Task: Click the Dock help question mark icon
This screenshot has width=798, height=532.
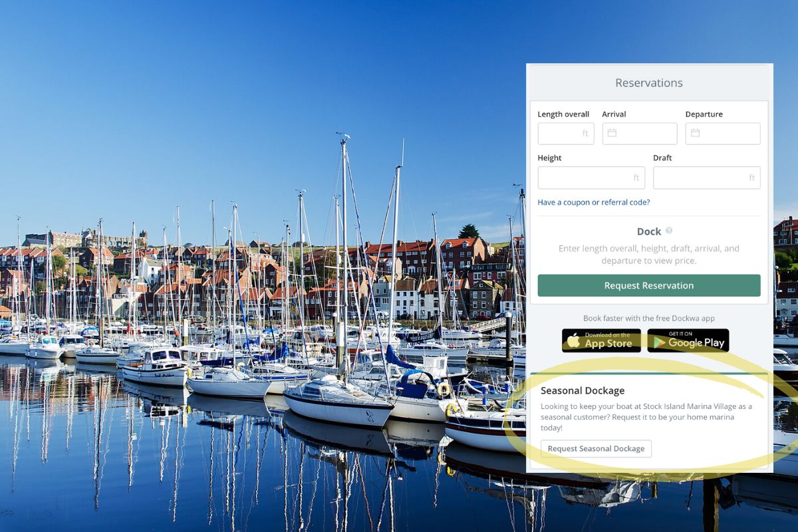Action: [x=669, y=231]
